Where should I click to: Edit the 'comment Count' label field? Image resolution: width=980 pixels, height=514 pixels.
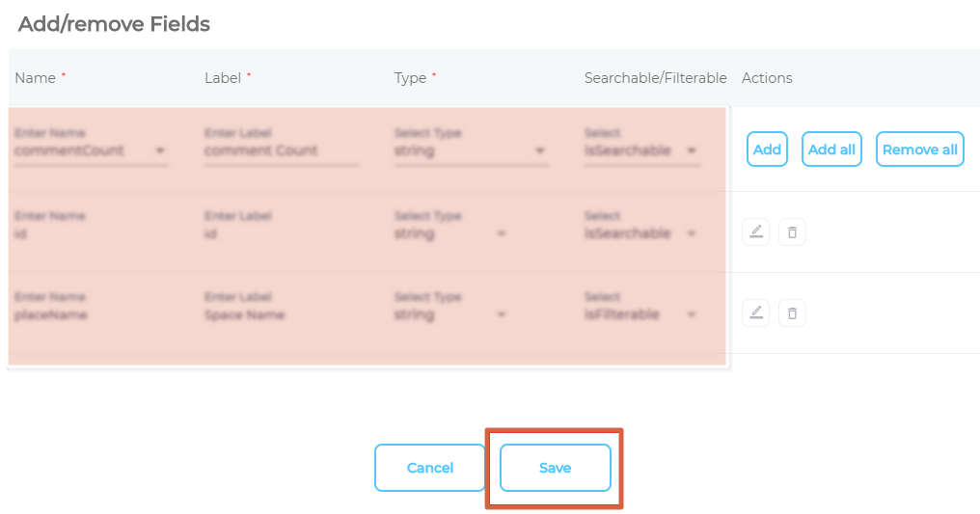(280, 151)
